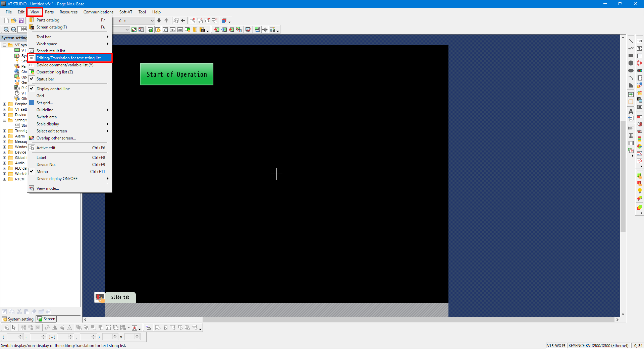This screenshot has height=349, width=644.
Task: Select the straight line drawing tool
Action: click(x=631, y=41)
